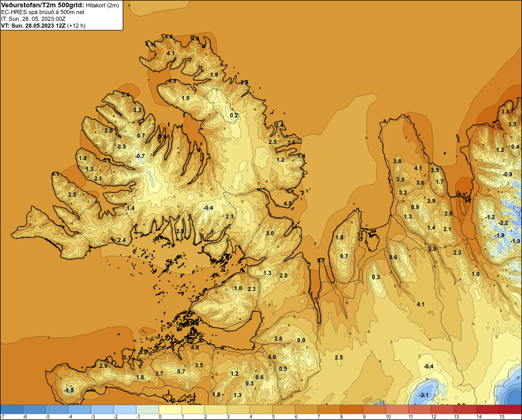The image size is (522, 420).
Task: Click the '3.7' temperature value
Action: tap(159, 374)
